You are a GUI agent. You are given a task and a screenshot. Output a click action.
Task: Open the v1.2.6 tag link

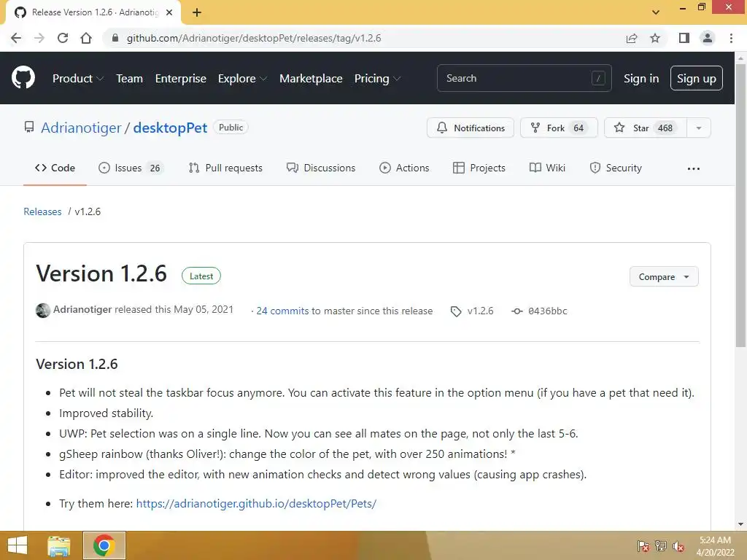click(x=480, y=311)
